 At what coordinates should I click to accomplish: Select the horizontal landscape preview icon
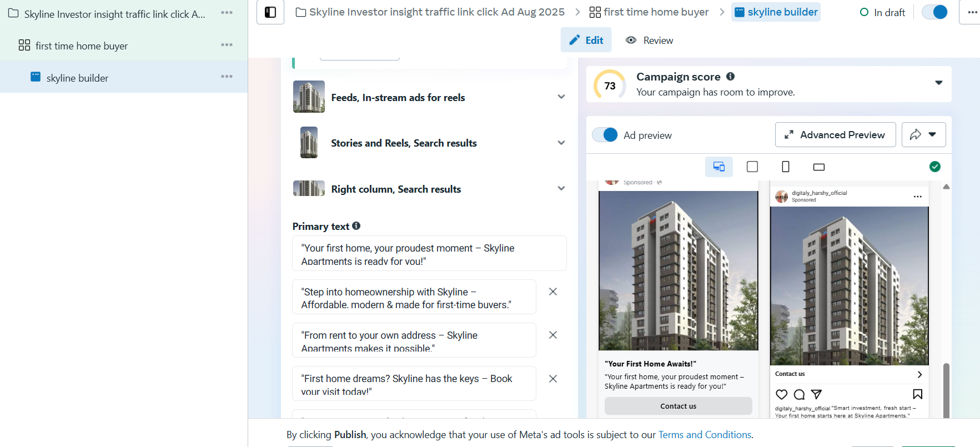(819, 167)
